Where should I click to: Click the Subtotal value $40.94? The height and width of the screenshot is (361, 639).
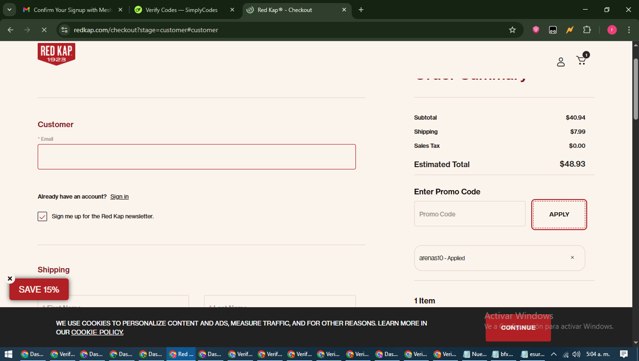575,117
